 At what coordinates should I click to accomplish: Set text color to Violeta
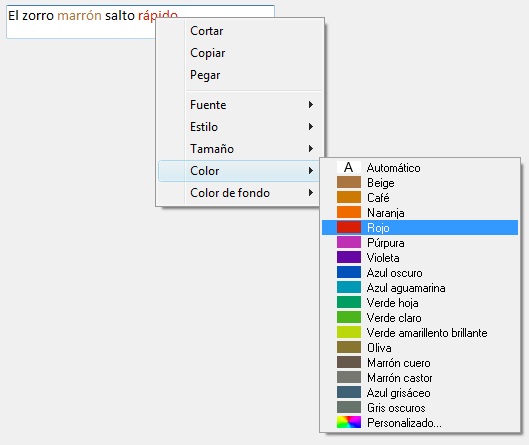coord(420,257)
